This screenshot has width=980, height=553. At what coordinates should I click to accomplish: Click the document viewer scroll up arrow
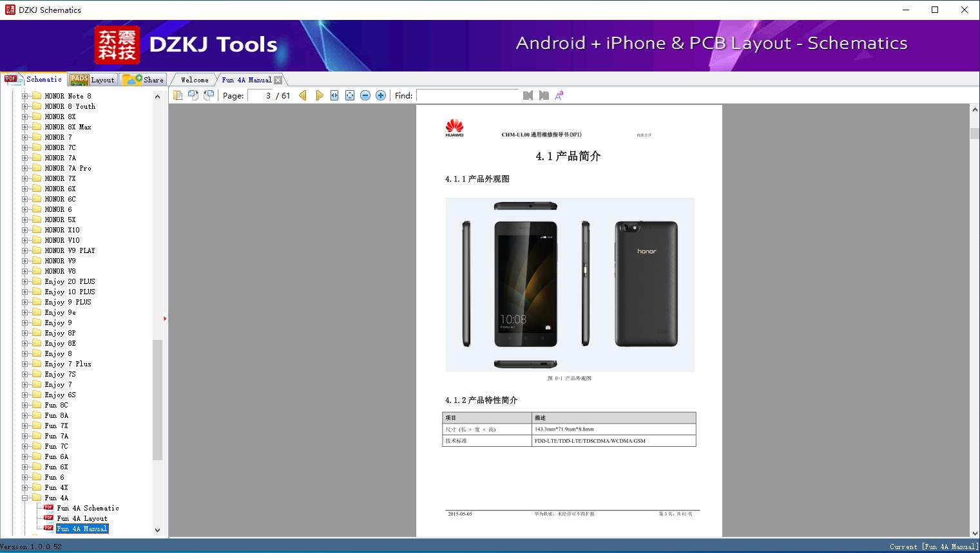pos(975,110)
